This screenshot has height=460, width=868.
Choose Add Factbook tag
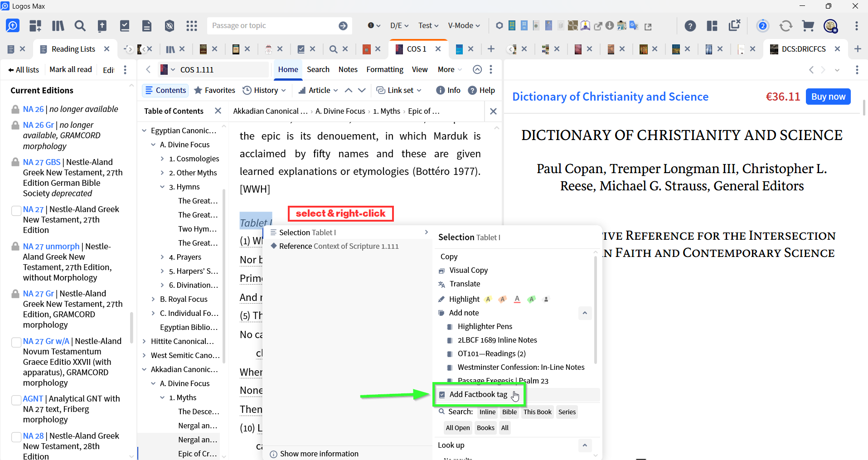point(478,394)
